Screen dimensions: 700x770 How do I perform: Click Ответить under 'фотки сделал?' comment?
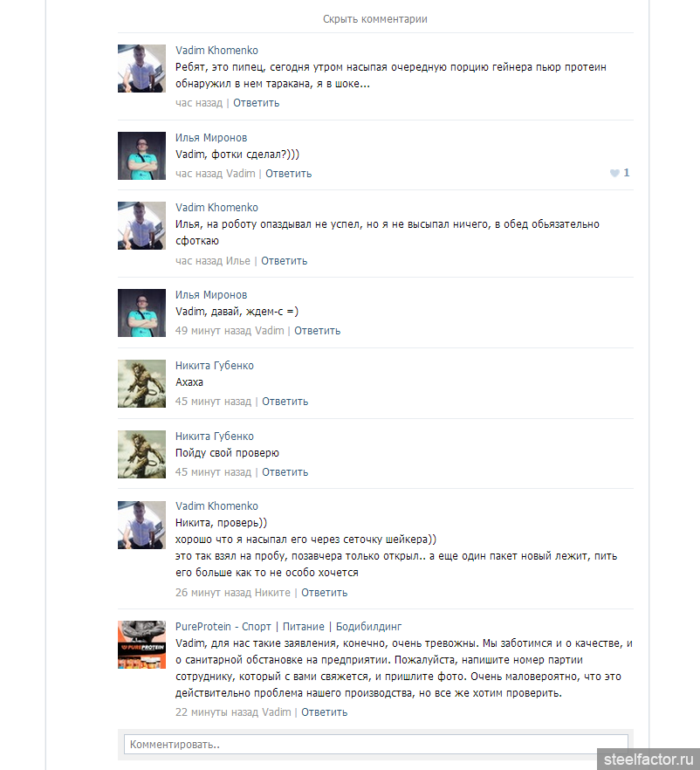[289, 174]
